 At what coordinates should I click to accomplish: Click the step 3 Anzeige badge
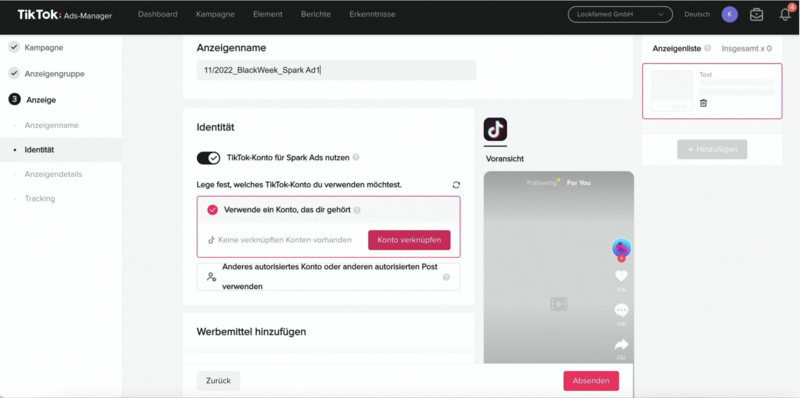(x=14, y=100)
